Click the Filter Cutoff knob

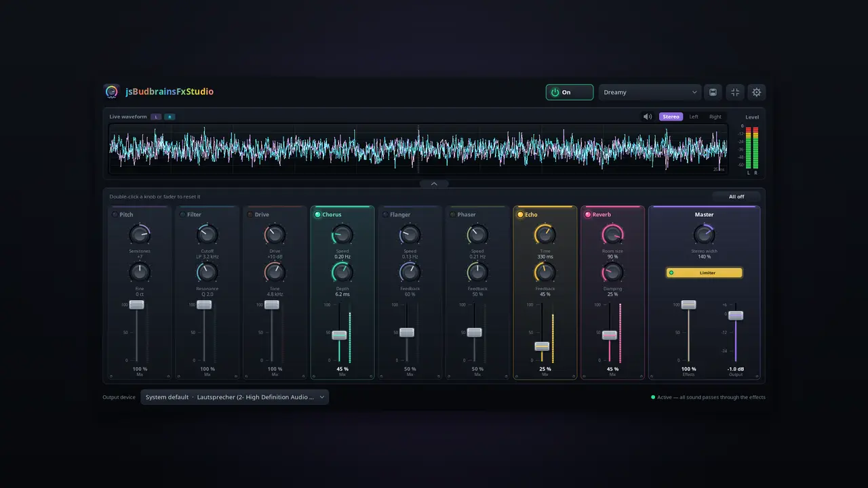pos(207,235)
